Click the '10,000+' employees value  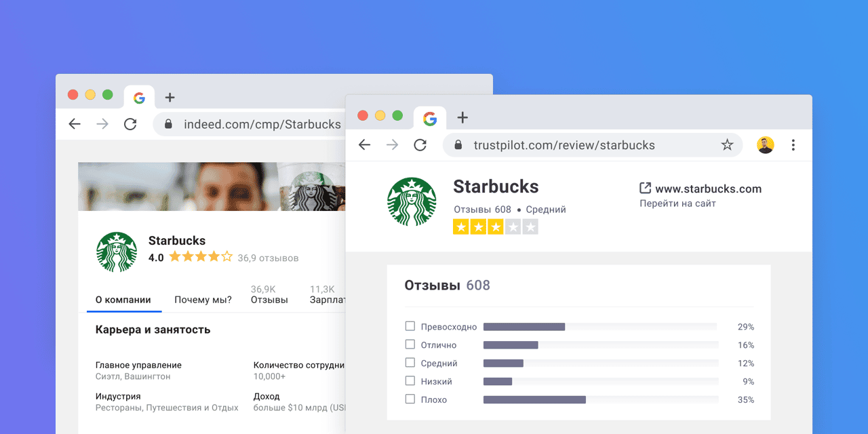coord(269,376)
